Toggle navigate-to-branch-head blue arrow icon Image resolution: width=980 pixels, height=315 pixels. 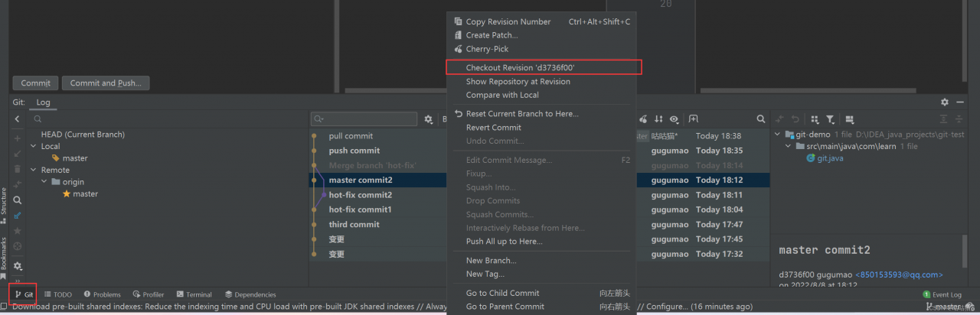pyautogui.click(x=17, y=216)
